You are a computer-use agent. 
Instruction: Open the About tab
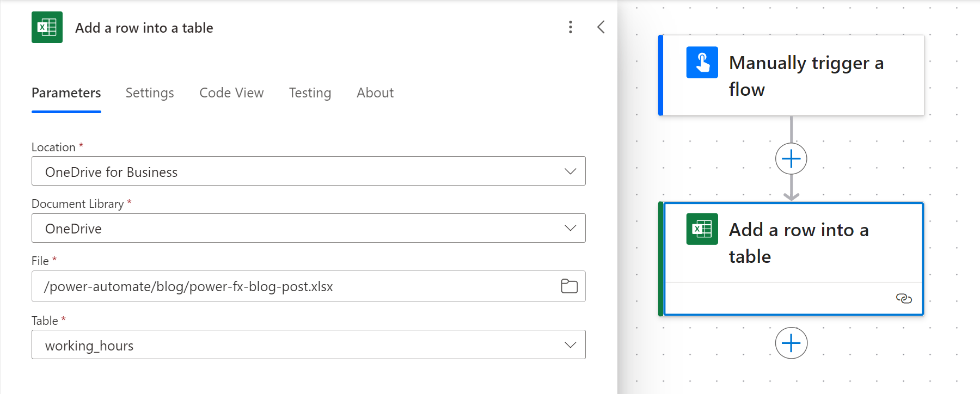[375, 93]
